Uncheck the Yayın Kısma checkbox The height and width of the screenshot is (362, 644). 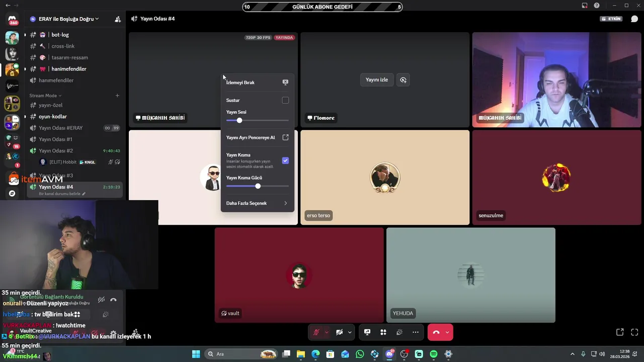(285, 160)
